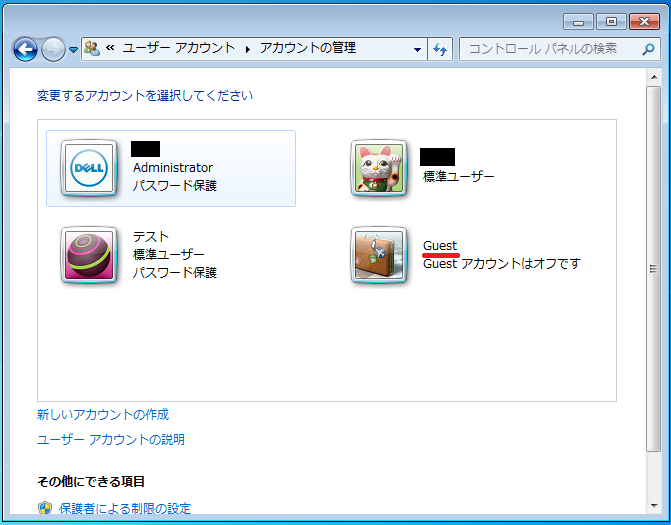Choose the テスト account ball picture
Image resolution: width=671 pixels, height=525 pixels.
89,255
